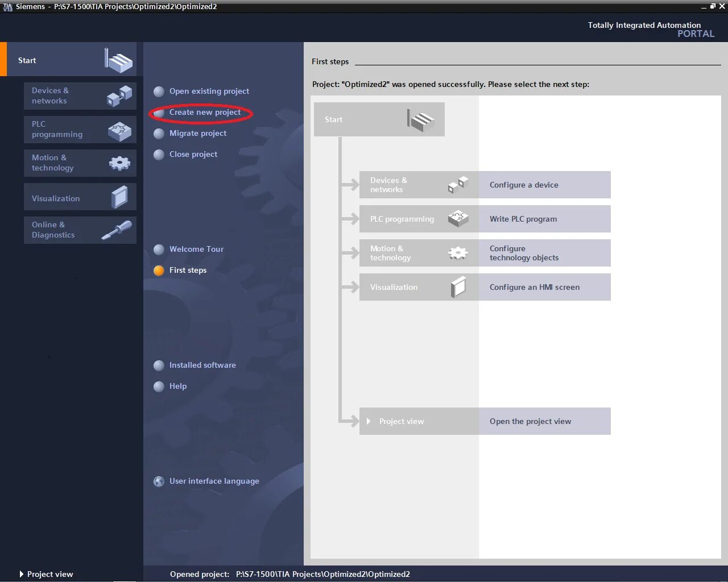This screenshot has width=728, height=582.
Task: Click the HMI panel icon in First steps Visualization
Action: [458, 287]
